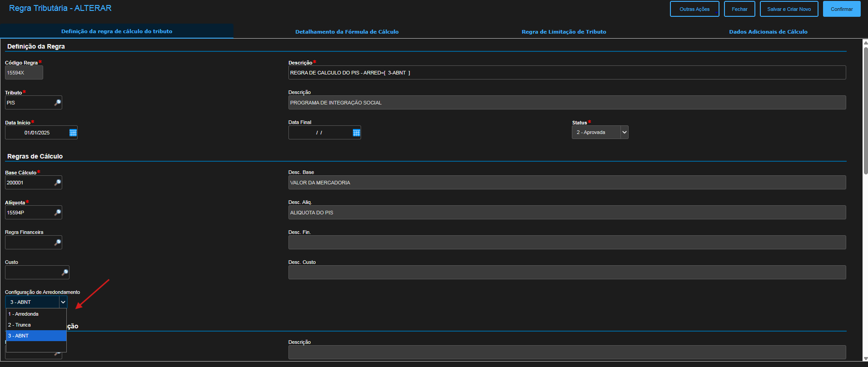This screenshot has height=367, width=868.
Task: Open the Outras Ações menu button
Action: coord(694,9)
